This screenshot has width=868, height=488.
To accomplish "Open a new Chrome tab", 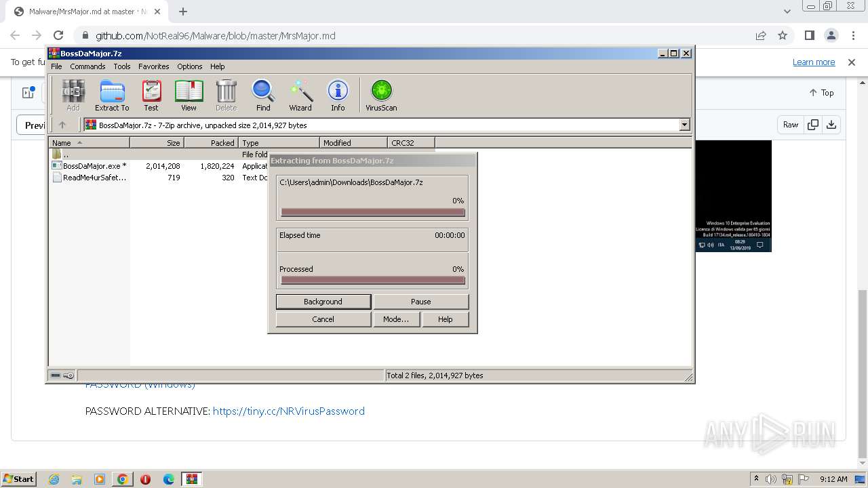I will (183, 12).
